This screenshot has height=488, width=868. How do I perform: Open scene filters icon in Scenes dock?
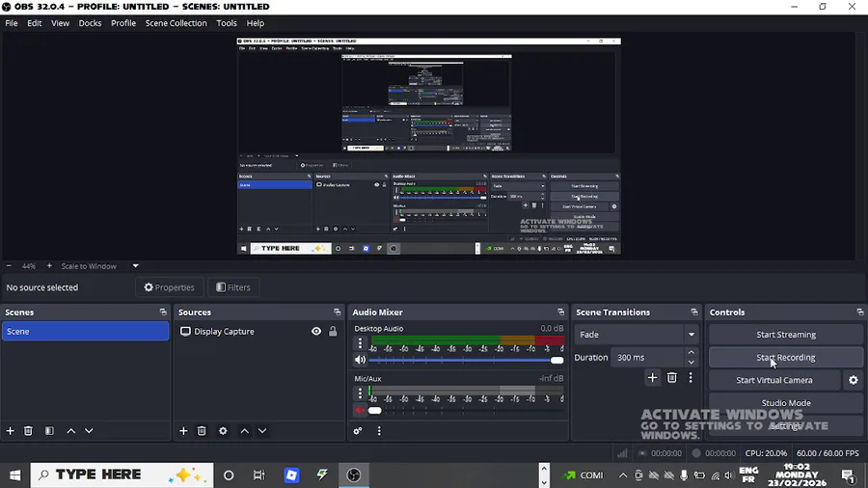49,430
